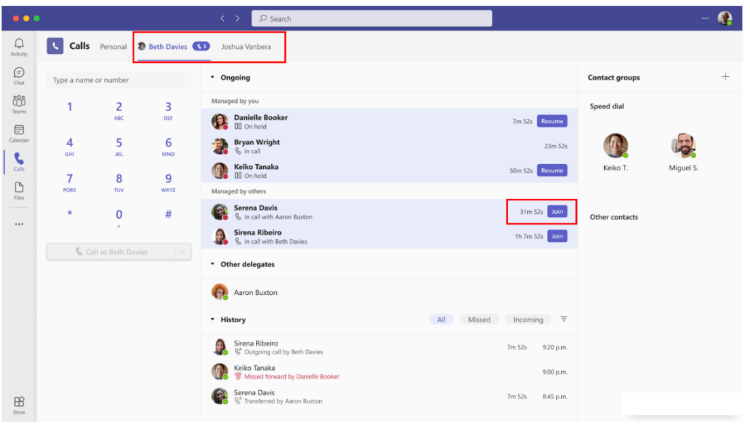This screenshot has width=750, height=425.
Task: Open more apps ellipsis in sidebar
Action: (19, 224)
